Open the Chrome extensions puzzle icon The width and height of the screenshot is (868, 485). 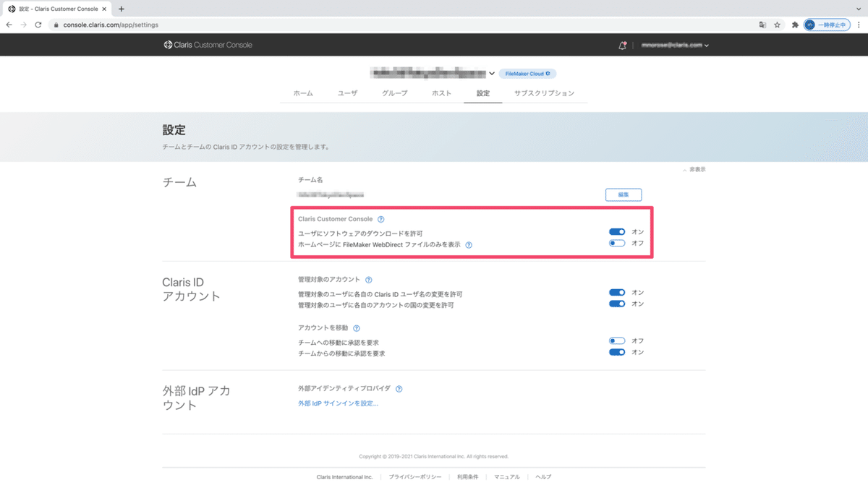[x=794, y=24]
